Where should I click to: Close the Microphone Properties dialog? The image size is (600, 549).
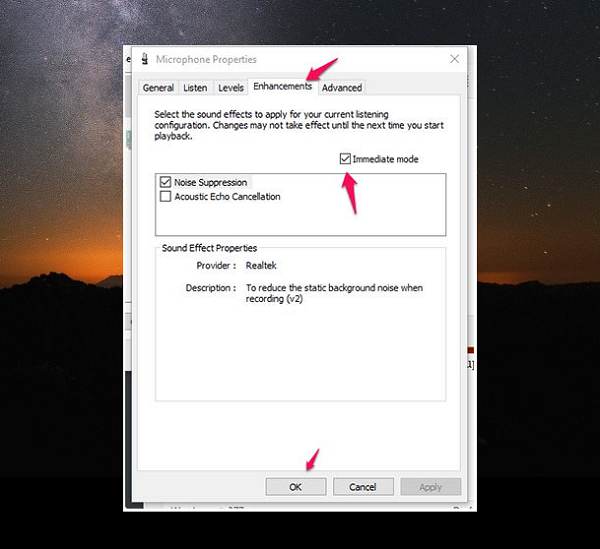pyautogui.click(x=454, y=59)
